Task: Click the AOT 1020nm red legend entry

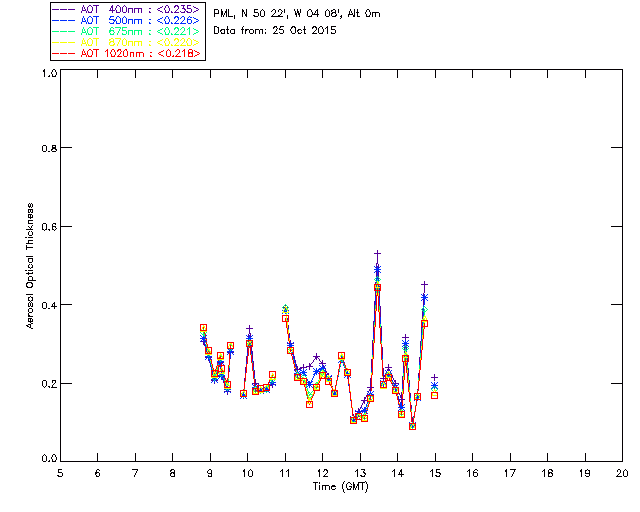Action: (x=127, y=53)
